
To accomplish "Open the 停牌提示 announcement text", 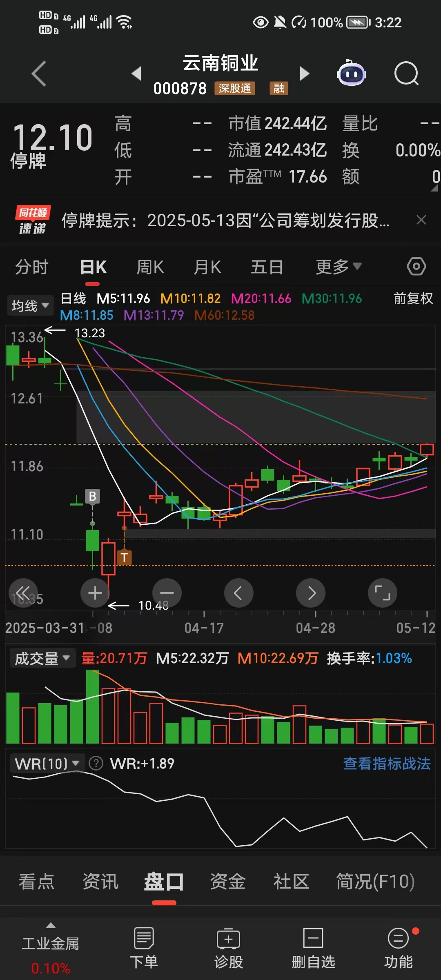I will 225,220.
